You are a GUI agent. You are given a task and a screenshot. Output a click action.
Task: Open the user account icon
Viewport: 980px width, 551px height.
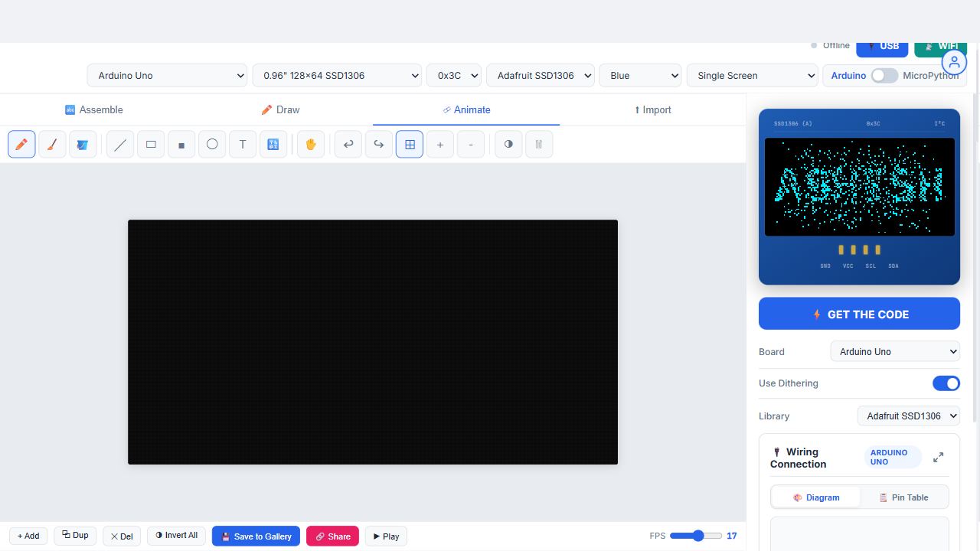[954, 63]
